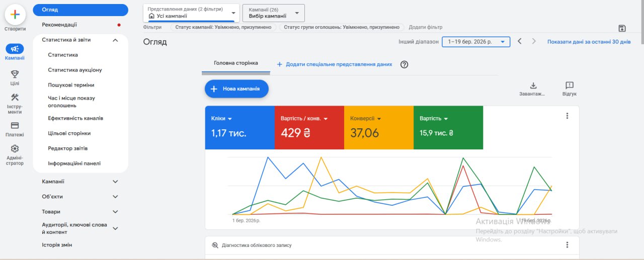Viewport: 644px width, 260px height.
Task: Click Додати спеціальне представлення даних
Action: pyautogui.click(x=335, y=64)
